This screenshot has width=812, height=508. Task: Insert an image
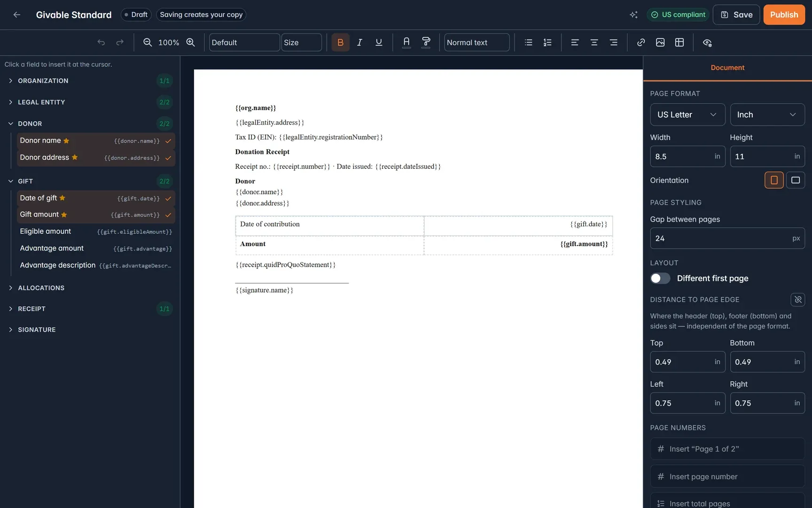pos(660,42)
